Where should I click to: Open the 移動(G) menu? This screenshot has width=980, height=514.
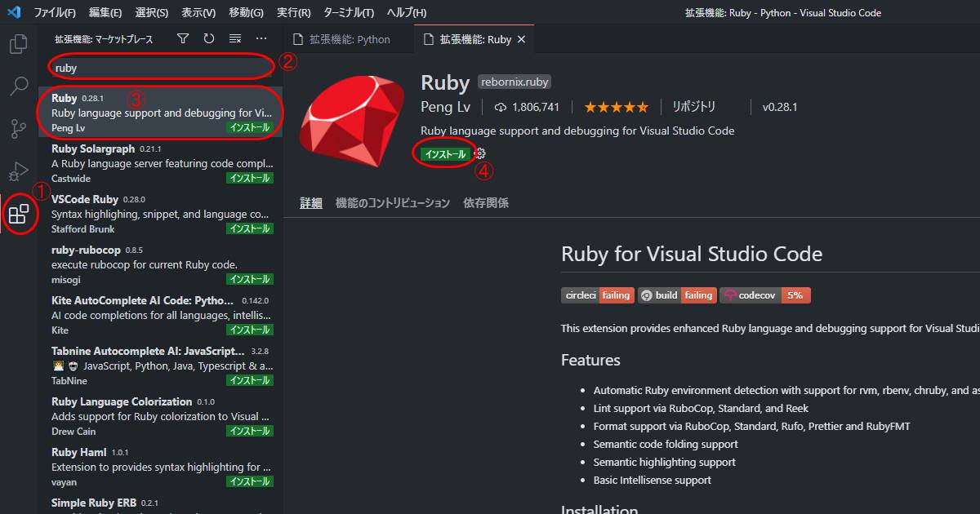coord(246,13)
